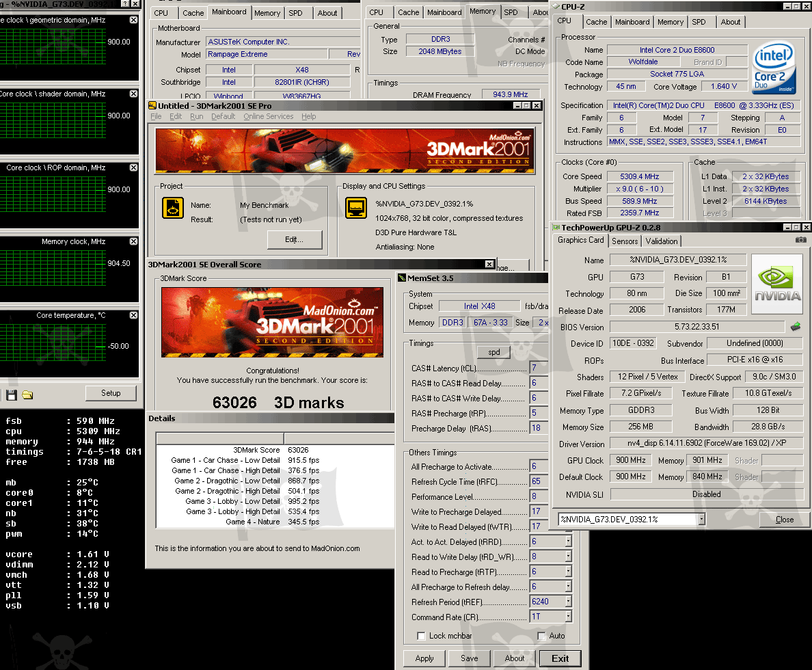Open About tab in right CPU-Z window
The width and height of the screenshot is (812, 670).
pos(730,22)
